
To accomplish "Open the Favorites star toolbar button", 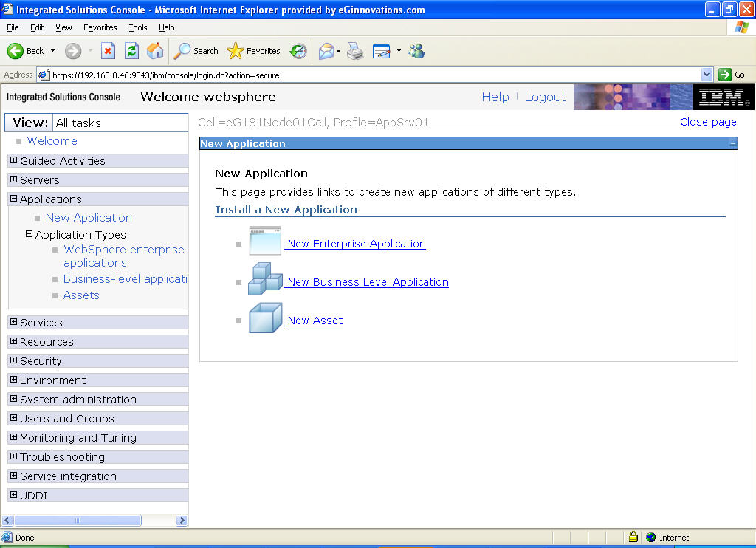I will point(254,51).
